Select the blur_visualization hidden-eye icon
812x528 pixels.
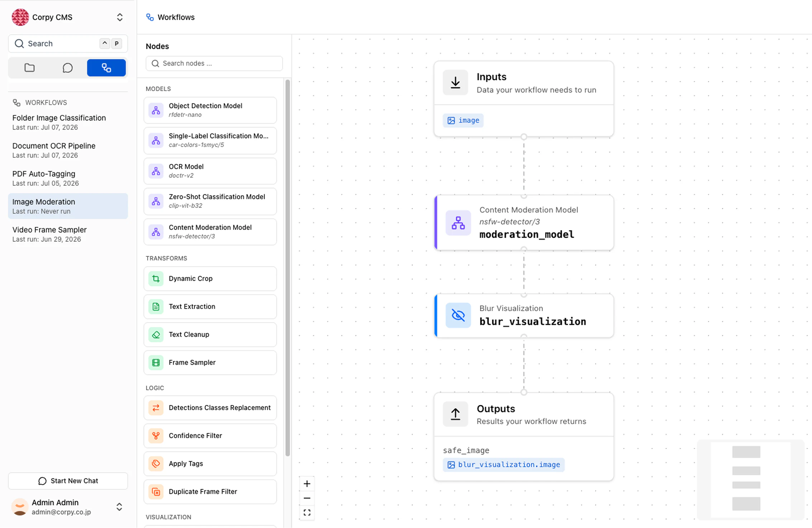458,315
